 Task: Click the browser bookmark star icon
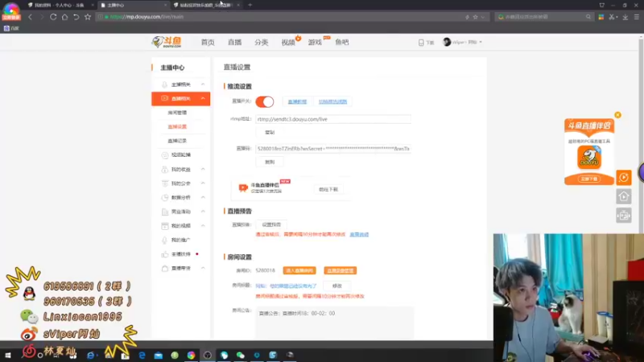(x=88, y=17)
